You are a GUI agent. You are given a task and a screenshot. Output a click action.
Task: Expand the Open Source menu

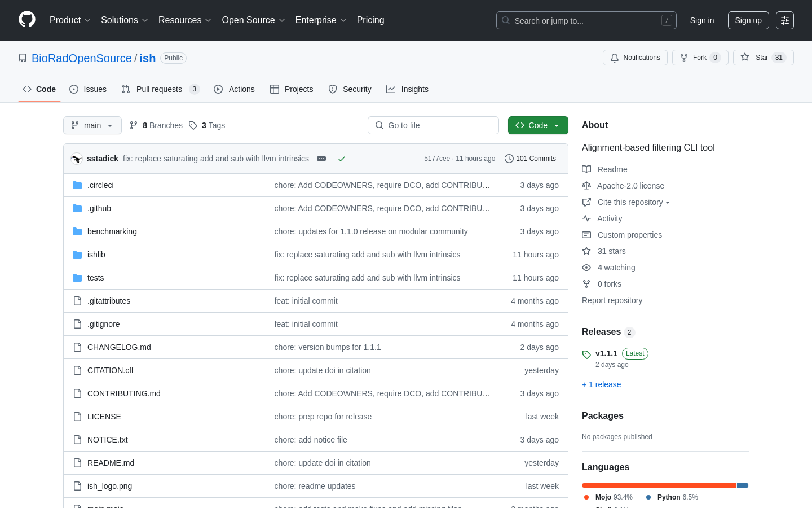[254, 20]
